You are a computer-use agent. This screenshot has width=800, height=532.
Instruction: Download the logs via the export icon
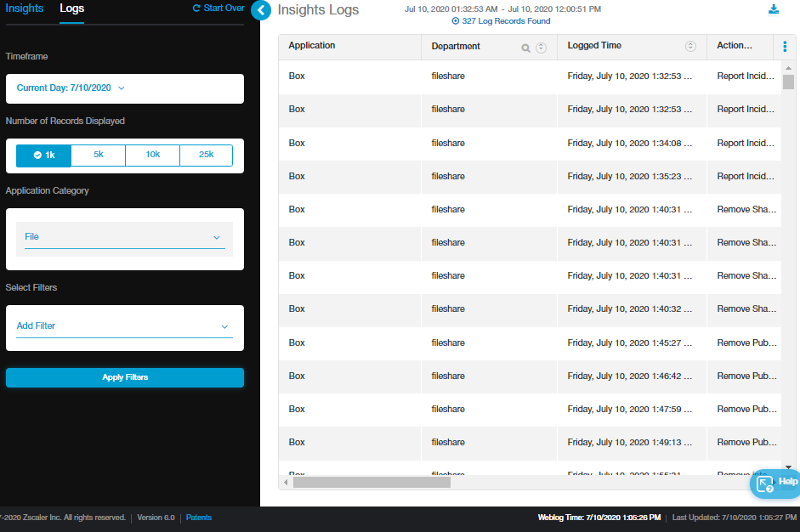pyautogui.click(x=774, y=9)
